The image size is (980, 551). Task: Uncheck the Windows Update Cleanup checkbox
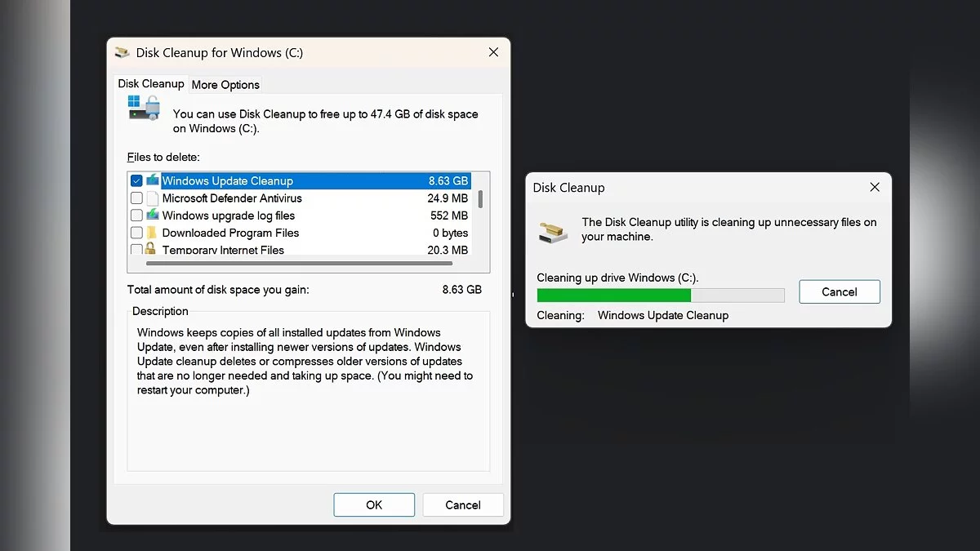pos(136,181)
